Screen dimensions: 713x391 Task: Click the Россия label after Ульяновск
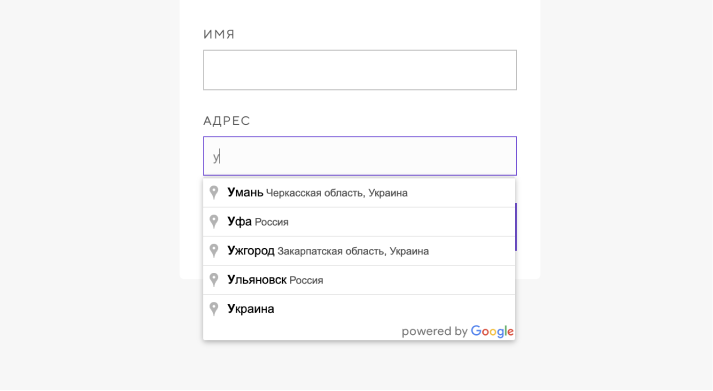306,281
